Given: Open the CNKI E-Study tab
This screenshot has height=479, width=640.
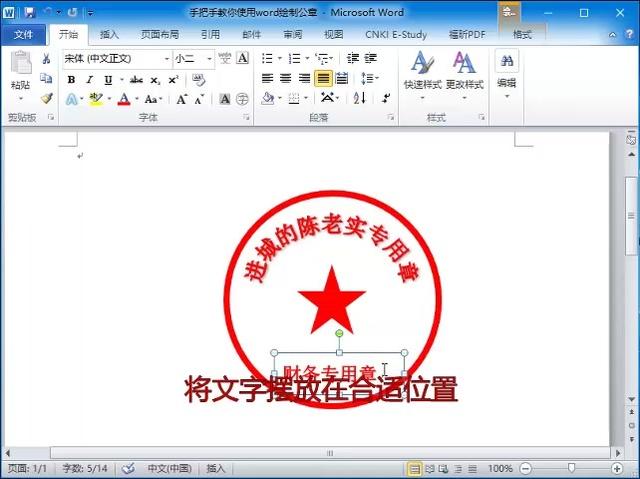Looking at the screenshot, I should click(x=396, y=35).
